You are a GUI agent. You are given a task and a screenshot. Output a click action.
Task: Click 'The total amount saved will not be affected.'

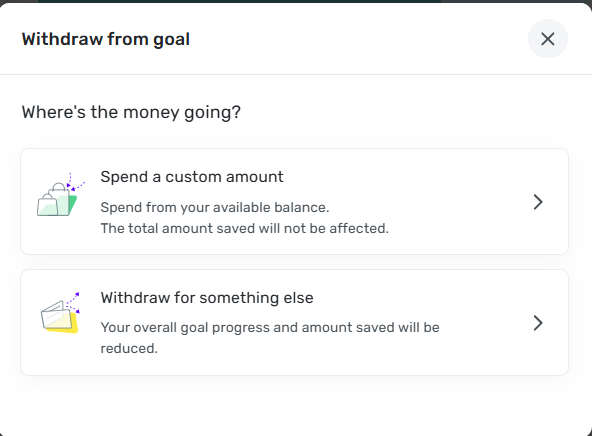245,228
